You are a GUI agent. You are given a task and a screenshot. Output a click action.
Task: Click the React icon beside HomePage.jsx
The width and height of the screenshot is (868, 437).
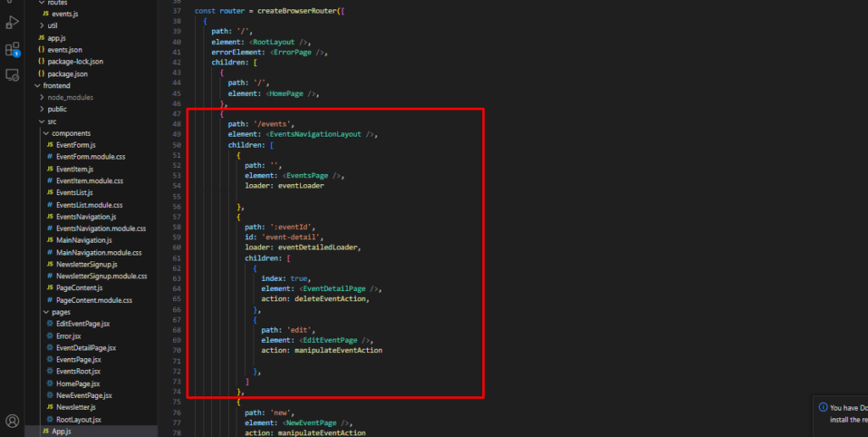pyautogui.click(x=49, y=384)
